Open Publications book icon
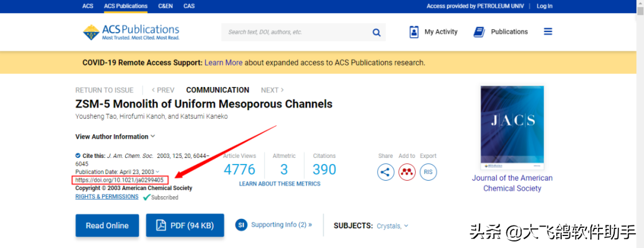This screenshot has height=248, width=644. pos(479,32)
